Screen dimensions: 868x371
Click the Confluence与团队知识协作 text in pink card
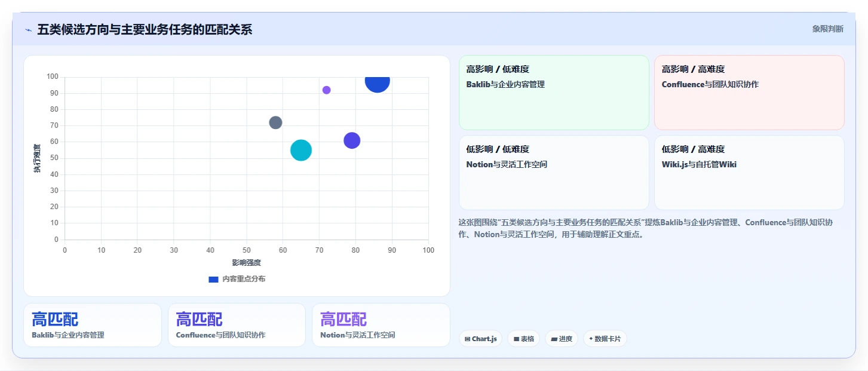tap(710, 84)
